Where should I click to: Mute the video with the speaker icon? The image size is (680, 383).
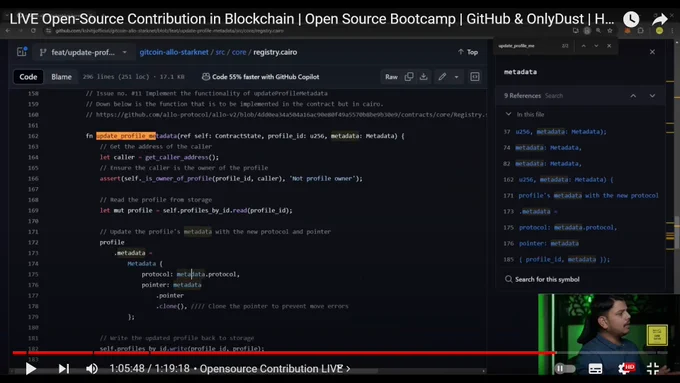click(92, 369)
